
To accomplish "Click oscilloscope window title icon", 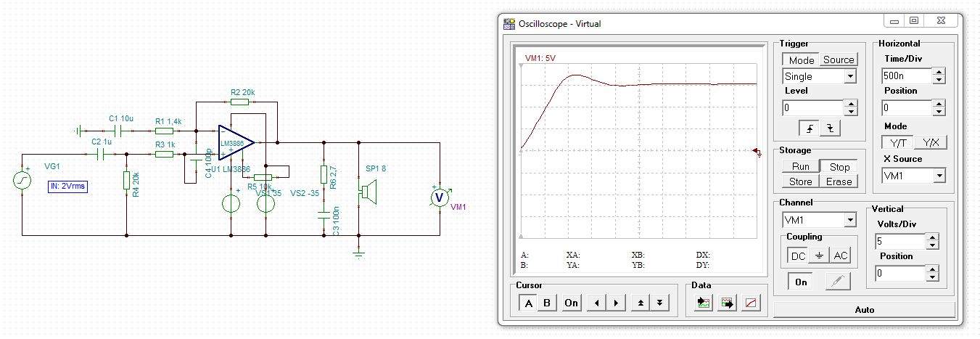I will tap(508, 23).
